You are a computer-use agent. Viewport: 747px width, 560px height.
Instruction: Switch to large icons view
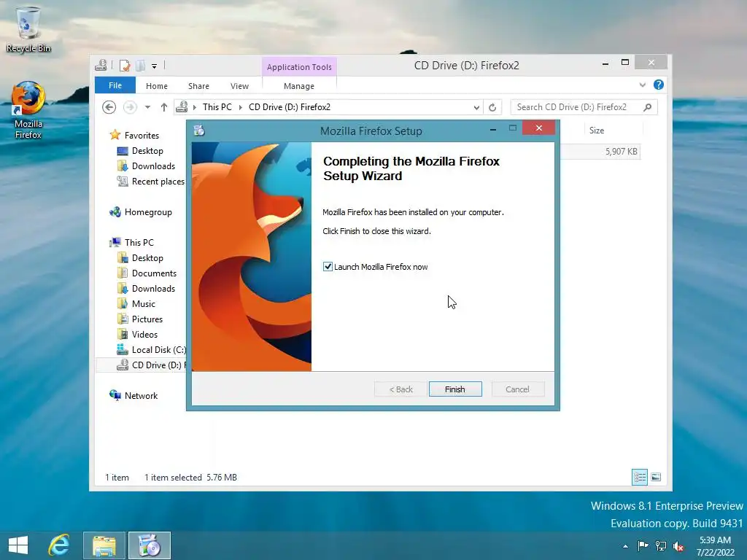[656, 477]
